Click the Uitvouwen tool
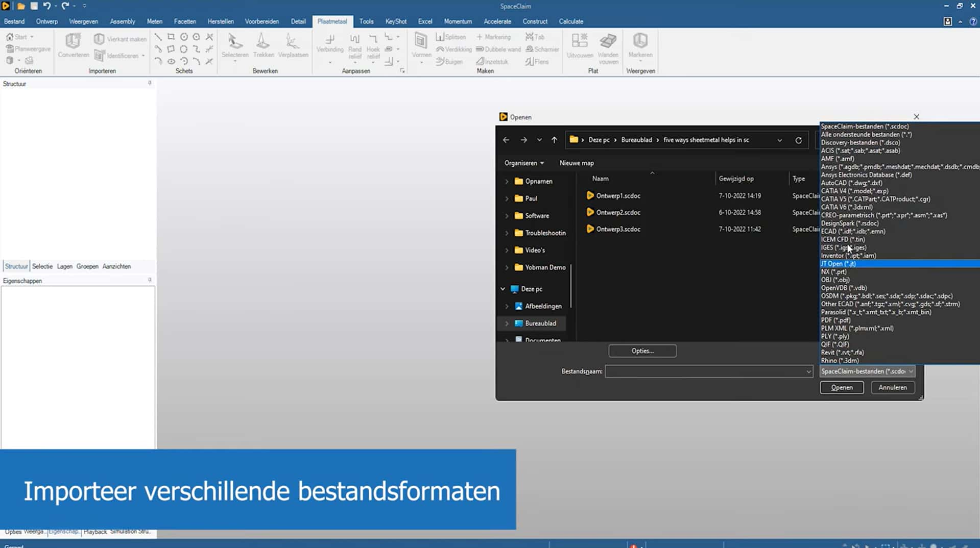 coord(580,46)
